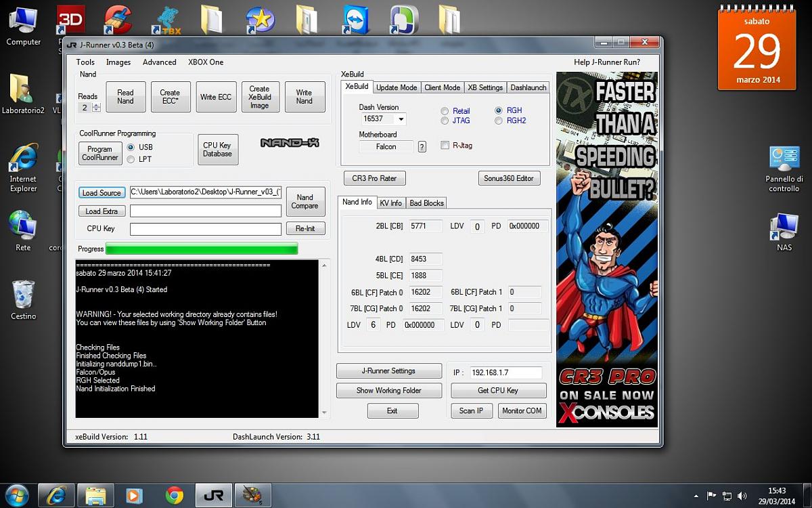Click the Write ECC button
812x508 pixels.
pos(215,97)
